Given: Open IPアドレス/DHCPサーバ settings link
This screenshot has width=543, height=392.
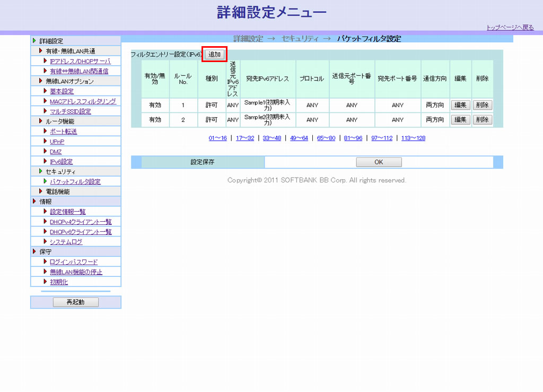Looking at the screenshot, I should 80,62.
